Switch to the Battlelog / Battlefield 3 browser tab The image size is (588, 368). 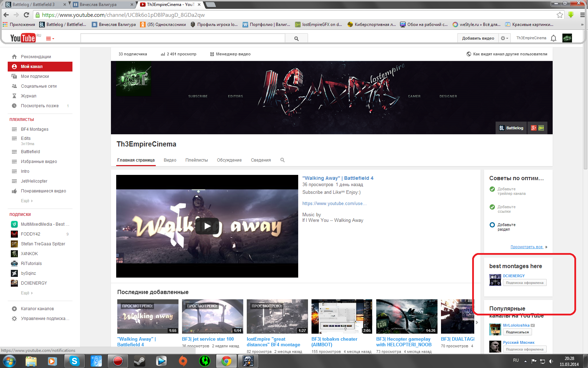pos(36,5)
